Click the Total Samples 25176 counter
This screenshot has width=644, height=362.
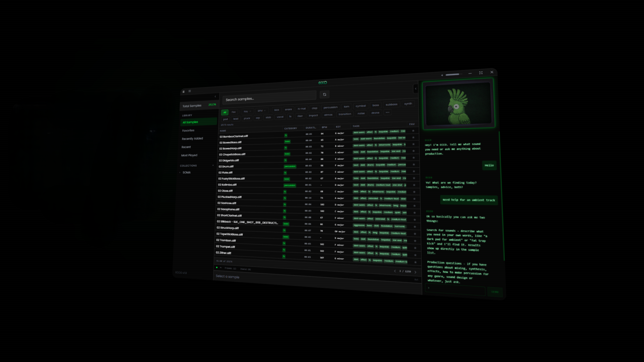pos(199,105)
